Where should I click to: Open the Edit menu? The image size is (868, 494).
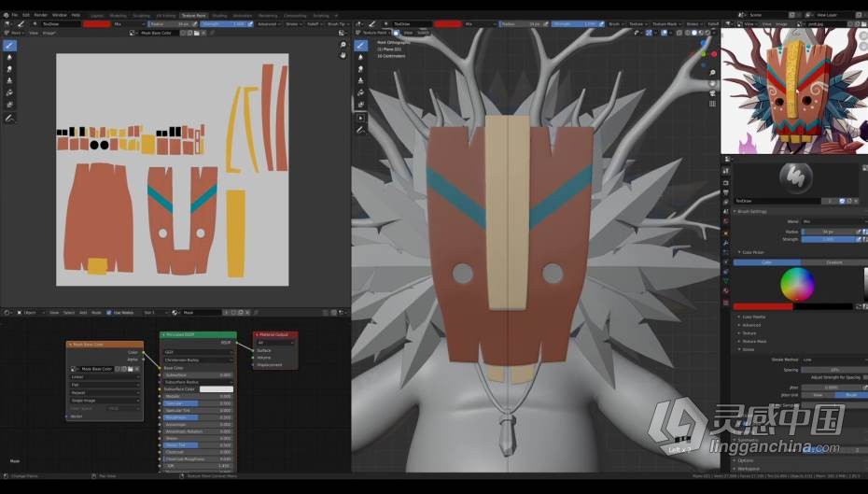coord(26,15)
